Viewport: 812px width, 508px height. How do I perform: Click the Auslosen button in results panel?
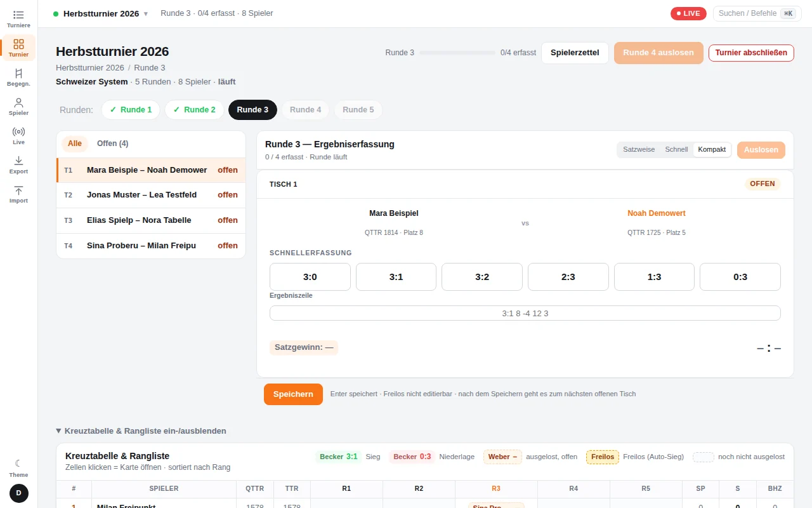coord(761,150)
